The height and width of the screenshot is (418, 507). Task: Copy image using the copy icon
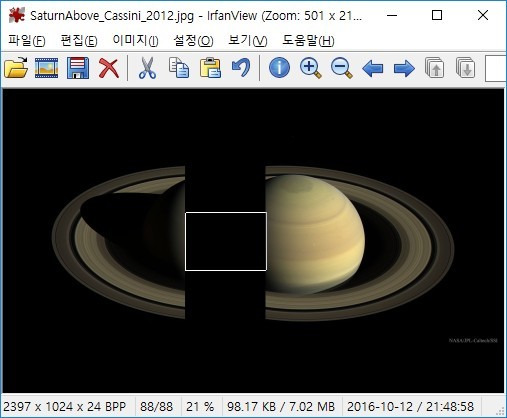(179, 68)
